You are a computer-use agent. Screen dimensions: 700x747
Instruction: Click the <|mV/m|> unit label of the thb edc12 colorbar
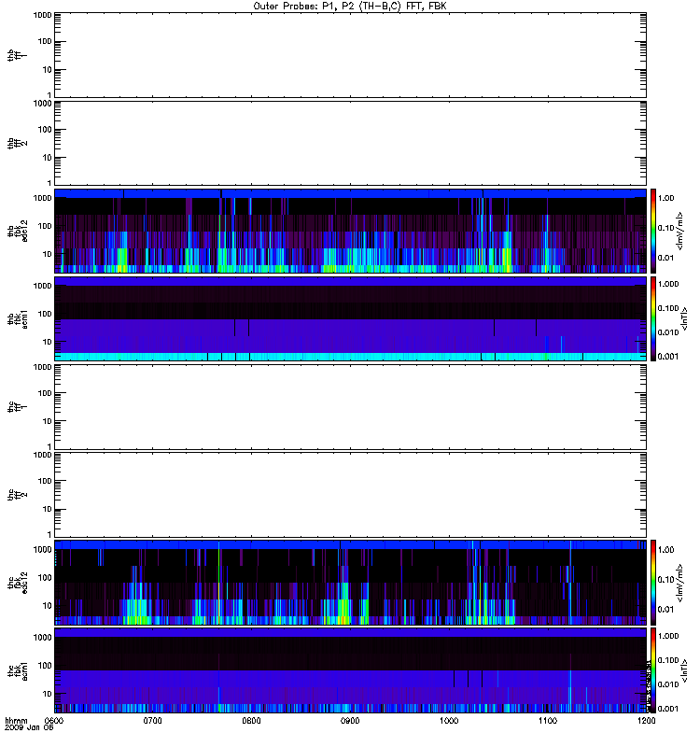click(680, 231)
